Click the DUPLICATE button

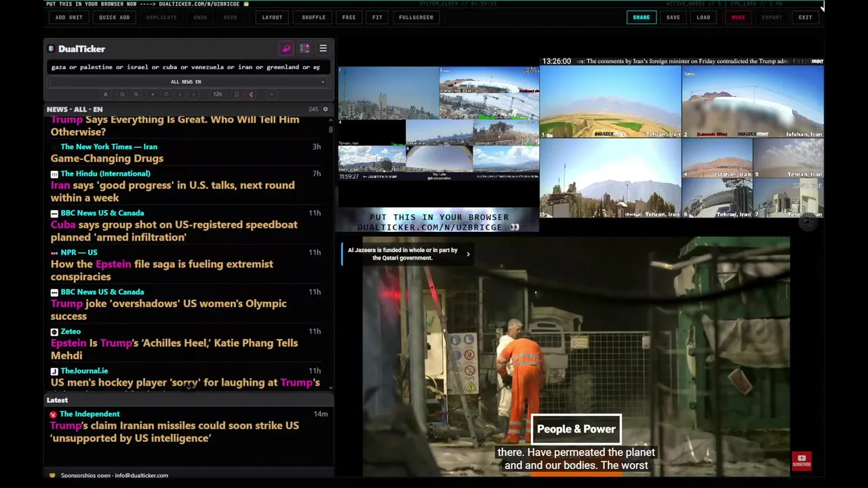coord(161,17)
